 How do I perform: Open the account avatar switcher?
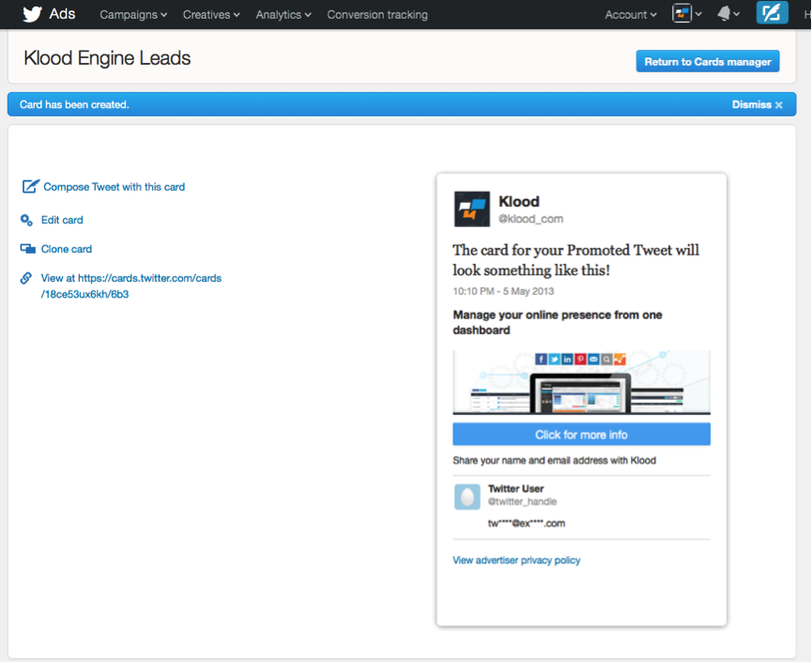pos(686,13)
